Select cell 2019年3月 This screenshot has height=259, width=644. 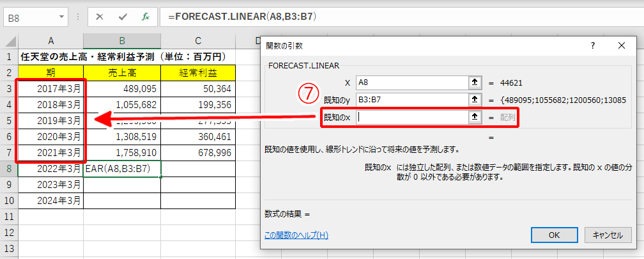pos(51,120)
